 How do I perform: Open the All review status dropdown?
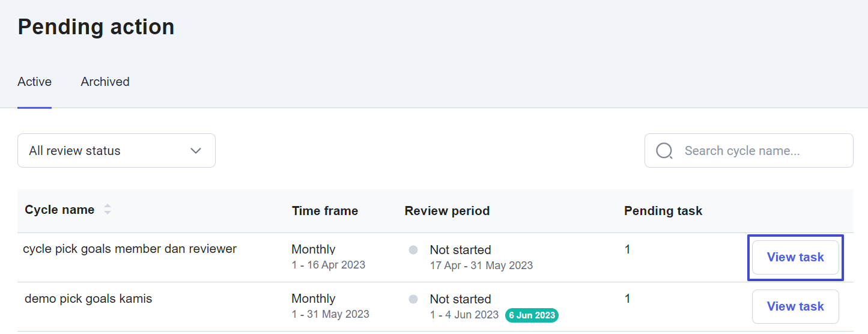[117, 151]
